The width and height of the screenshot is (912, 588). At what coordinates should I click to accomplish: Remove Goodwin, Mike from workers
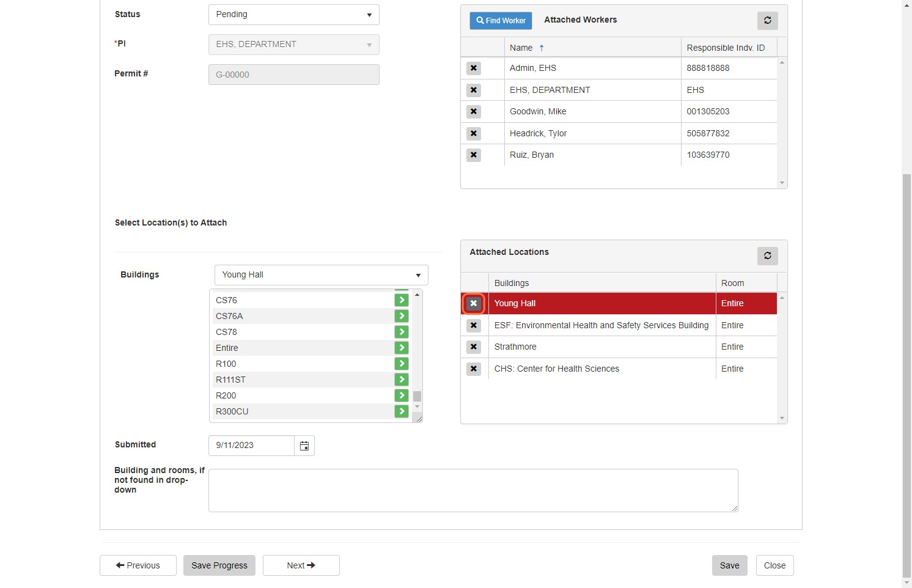tap(474, 112)
